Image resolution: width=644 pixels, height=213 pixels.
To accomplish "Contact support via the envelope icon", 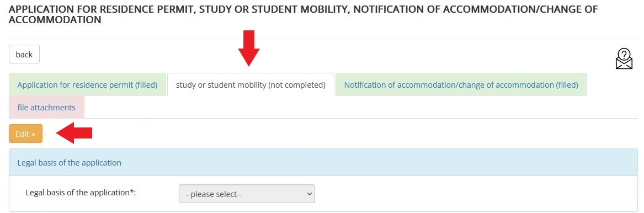I will click(624, 58).
